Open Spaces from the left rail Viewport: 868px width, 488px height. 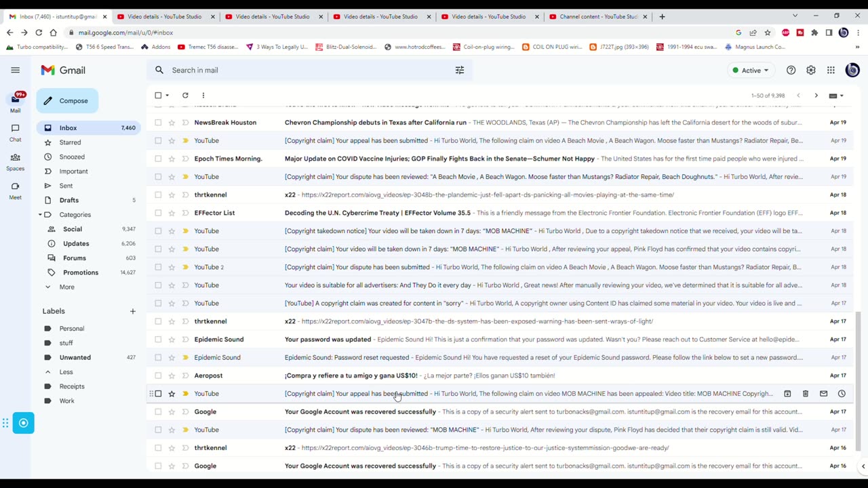tap(15, 161)
